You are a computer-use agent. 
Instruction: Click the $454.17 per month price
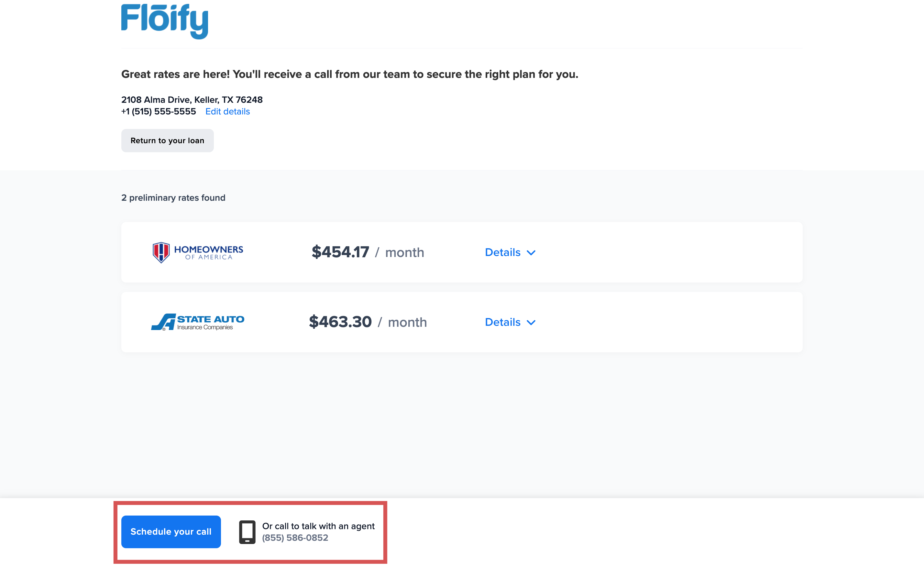pyautogui.click(x=340, y=252)
